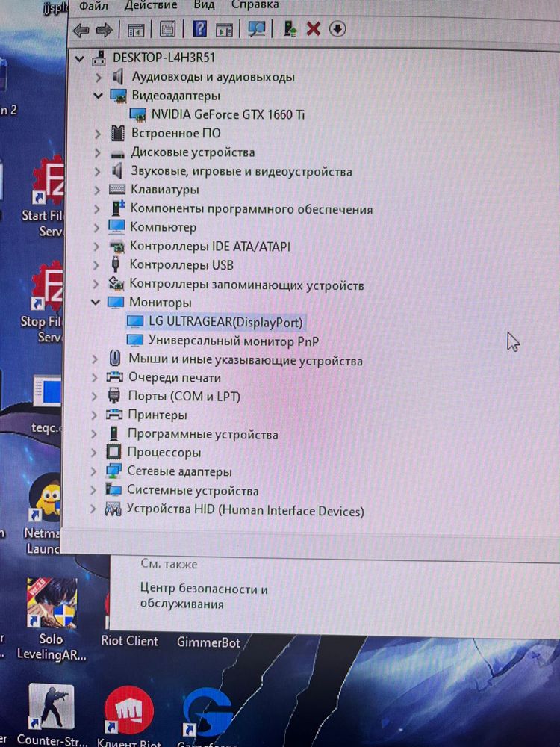Expand Встроенное ПО category
Image resolution: width=560 pixels, height=747 pixels.
pos(98,134)
